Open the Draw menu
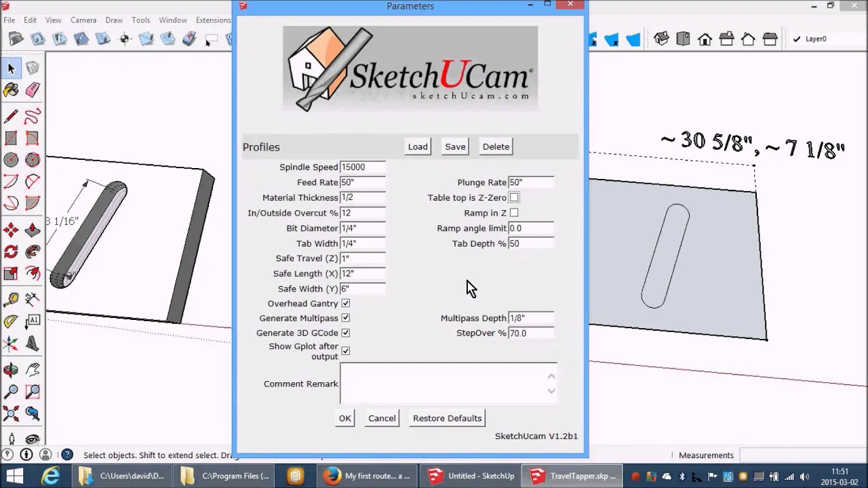Viewport: 868px width, 488px height. coord(114,20)
